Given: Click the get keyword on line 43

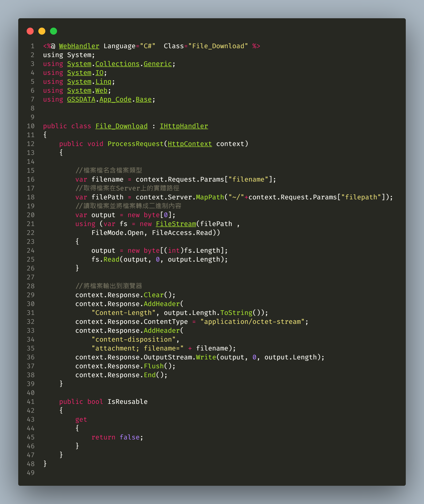Looking at the screenshot, I should 81,420.
